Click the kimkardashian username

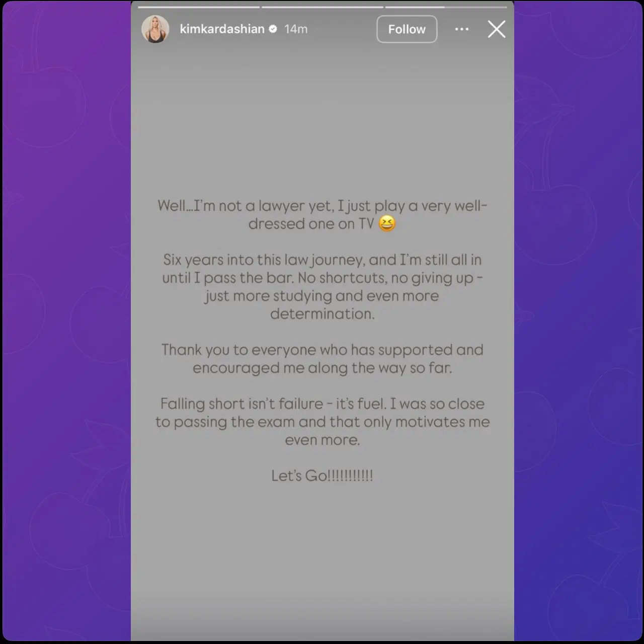(222, 29)
